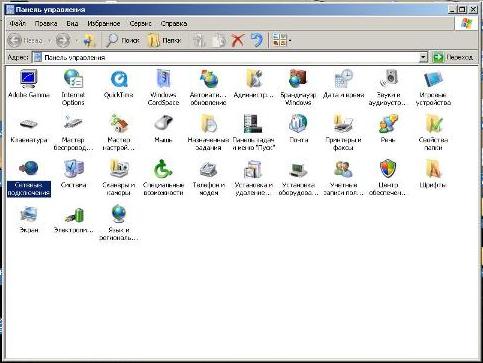Select Центр обеспечения безопасности shield icon
Viewport: 483px width, 363px height.
tap(388, 169)
